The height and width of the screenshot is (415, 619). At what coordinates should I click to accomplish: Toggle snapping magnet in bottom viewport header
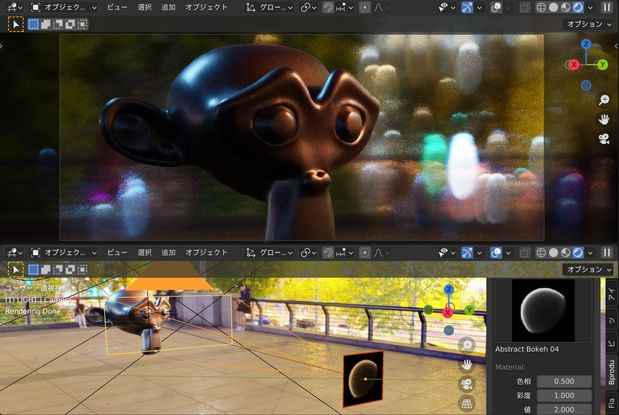click(x=328, y=253)
